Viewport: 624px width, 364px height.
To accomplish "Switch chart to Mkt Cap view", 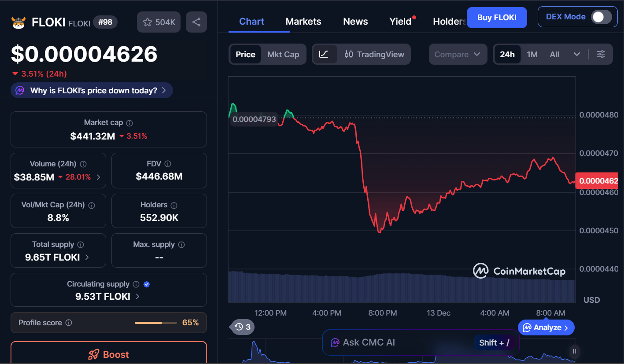I will pyautogui.click(x=283, y=54).
